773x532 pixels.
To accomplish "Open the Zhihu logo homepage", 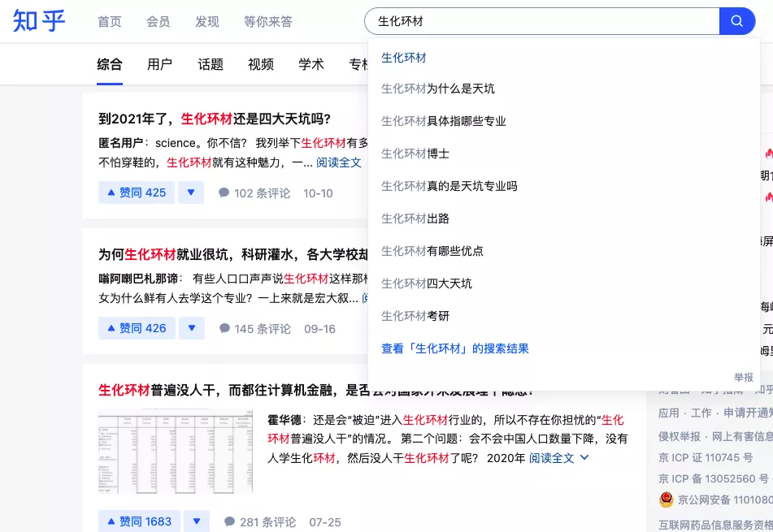I will [x=39, y=20].
